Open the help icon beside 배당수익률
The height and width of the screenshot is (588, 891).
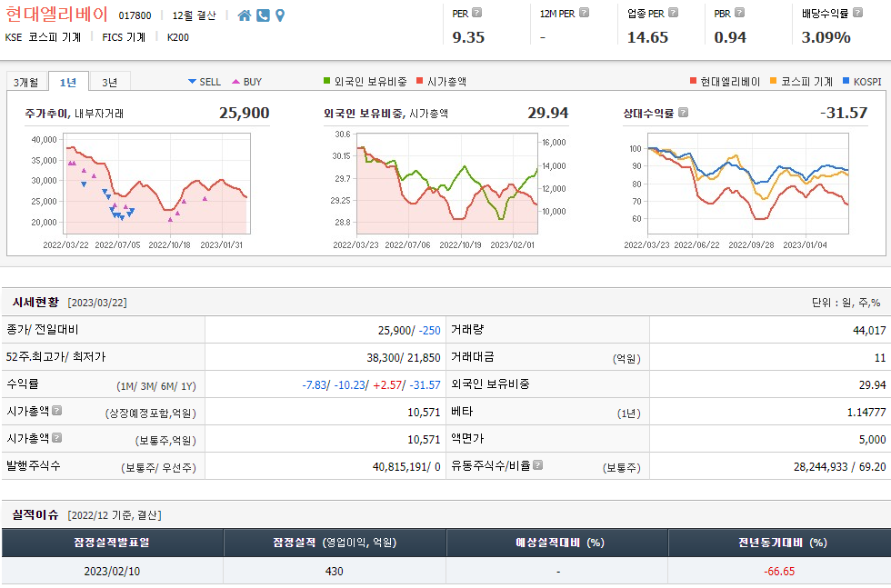(858, 13)
